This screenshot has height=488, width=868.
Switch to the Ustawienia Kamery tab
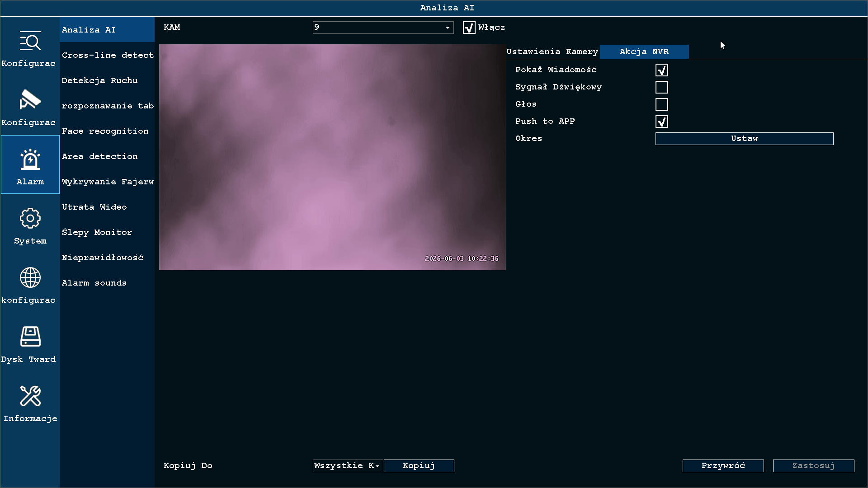552,52
